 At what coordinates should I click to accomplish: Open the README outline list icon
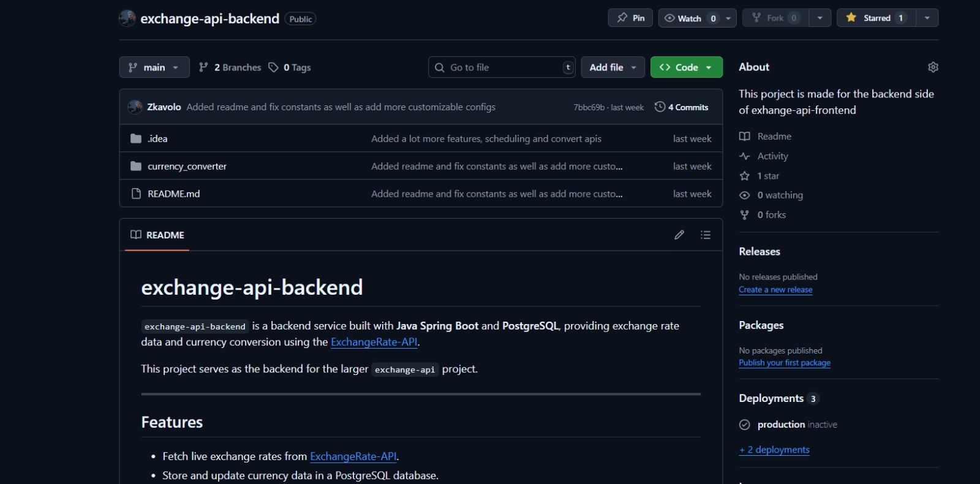tap(706, 235)
